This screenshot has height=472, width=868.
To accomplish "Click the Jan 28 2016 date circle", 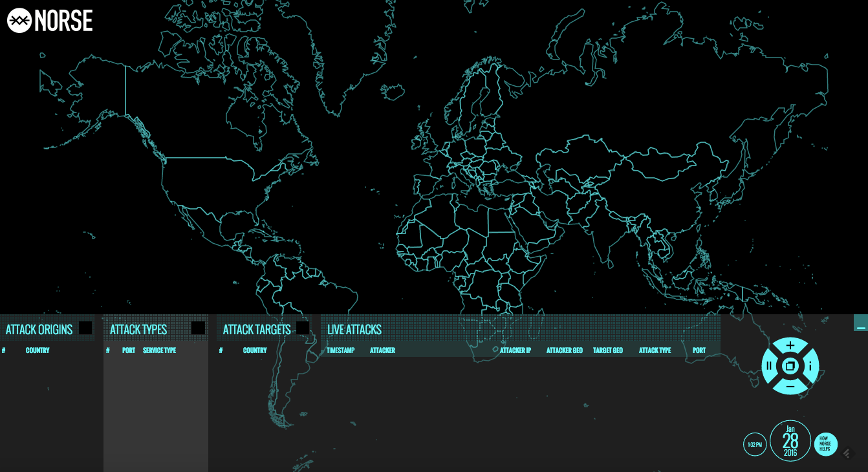I will pos(790,441).
